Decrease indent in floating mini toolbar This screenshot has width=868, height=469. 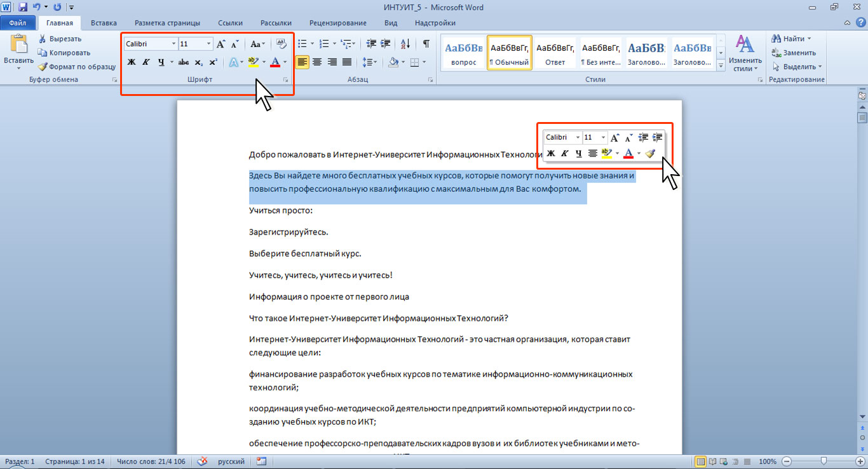[643, 137]
